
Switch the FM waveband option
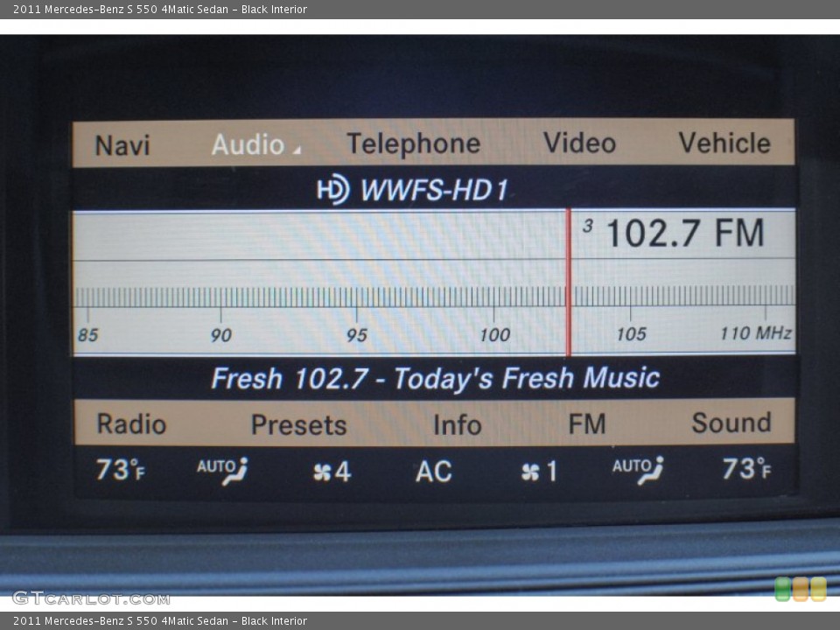point(586,423)
